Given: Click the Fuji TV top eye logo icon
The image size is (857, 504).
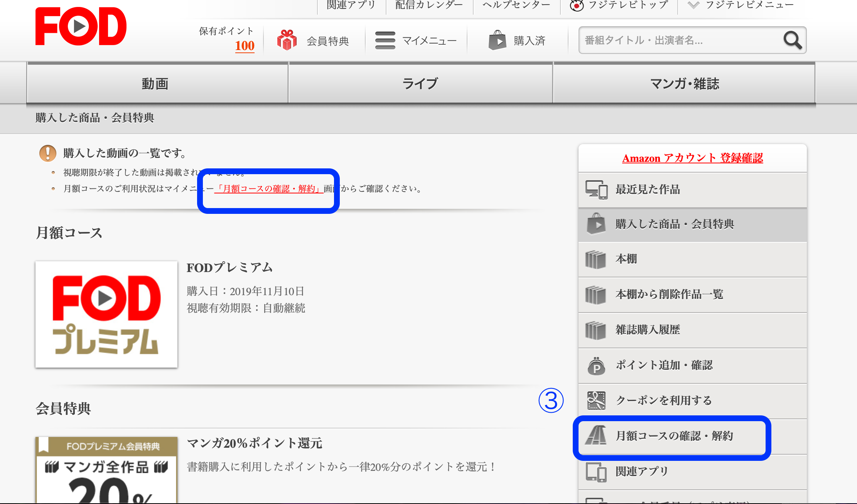Looking at the screenshot, I should [576, 5].
